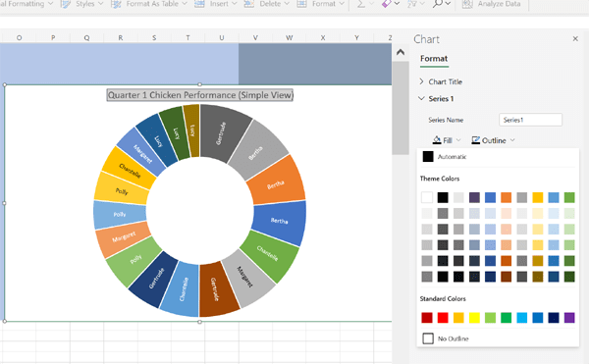Choose purple standard color
Viewport: 589px width, 364px height.
tap(569, 318)
